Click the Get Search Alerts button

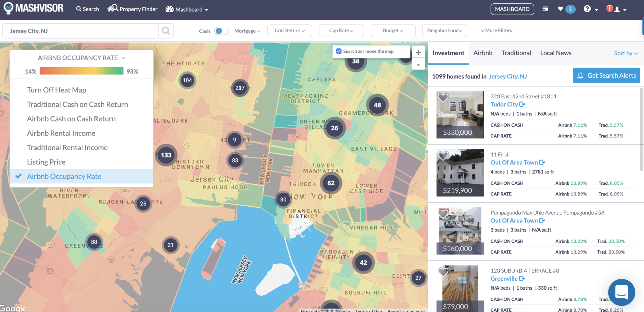[x=607, y=75]
